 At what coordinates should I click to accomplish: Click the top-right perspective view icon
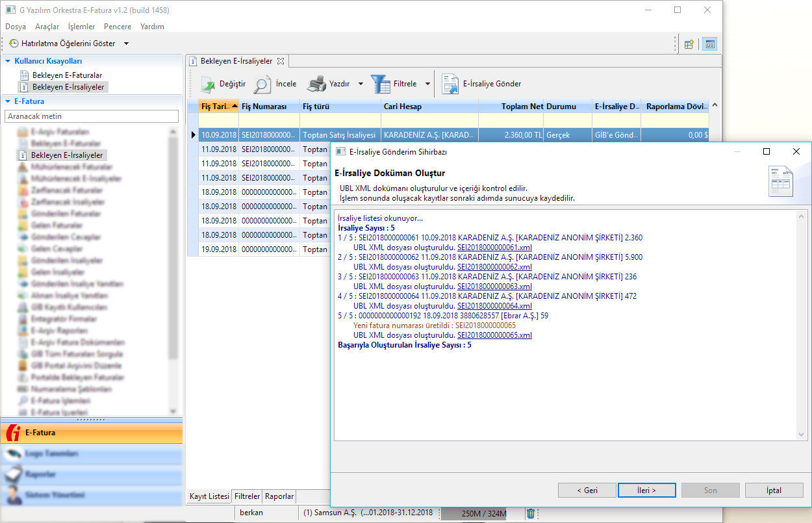tap(710, 44)
